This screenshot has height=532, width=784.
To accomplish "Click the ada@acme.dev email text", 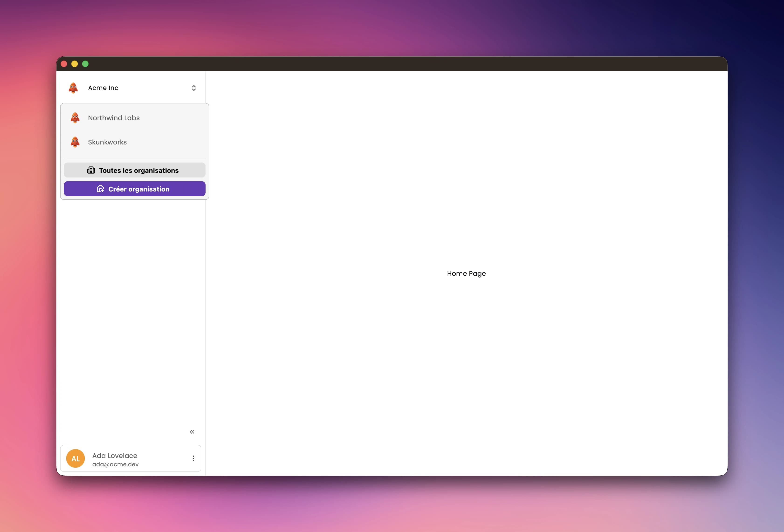I will click(115, 464).
